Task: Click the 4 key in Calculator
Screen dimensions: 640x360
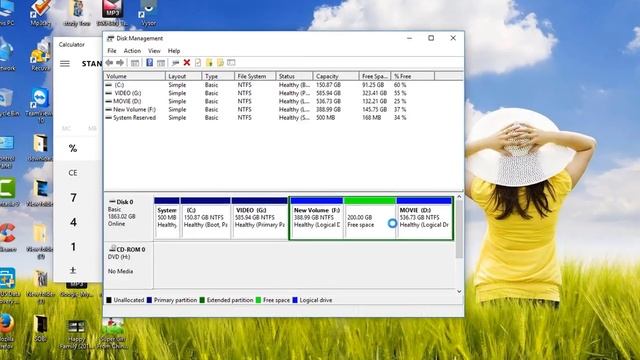Action: [73, 222]
